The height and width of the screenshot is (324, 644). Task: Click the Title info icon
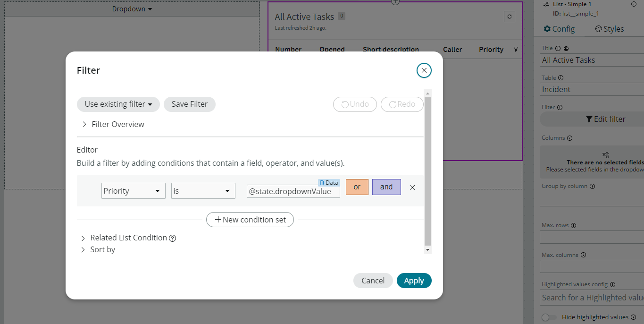coord(558,48)
